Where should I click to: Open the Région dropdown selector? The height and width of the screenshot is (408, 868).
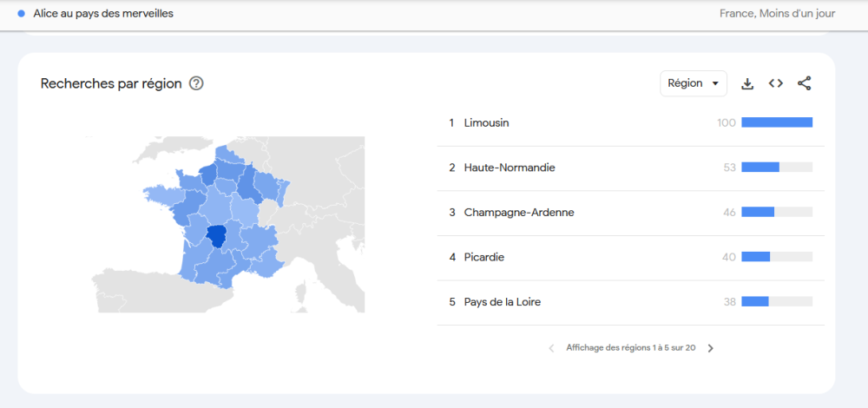(693, 83)
